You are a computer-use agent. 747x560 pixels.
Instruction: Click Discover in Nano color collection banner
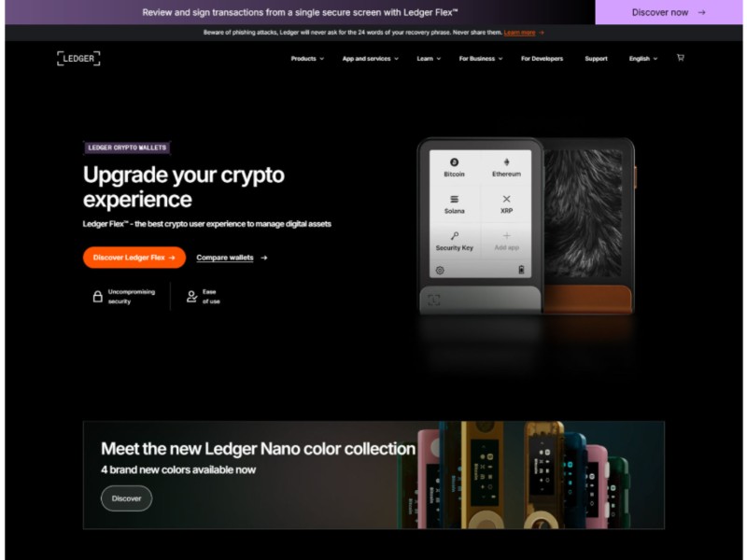coord(126,498)
